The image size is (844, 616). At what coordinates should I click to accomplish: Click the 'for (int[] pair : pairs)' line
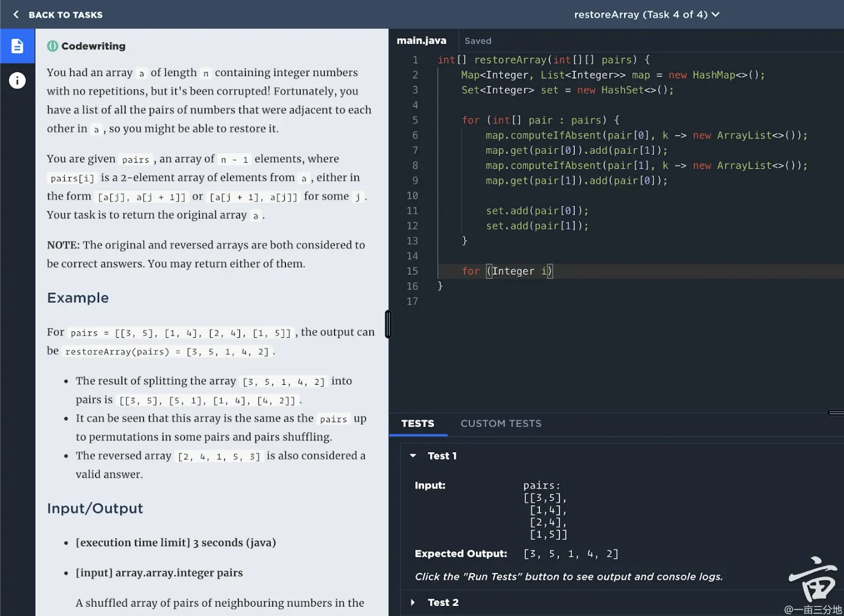pyautogui.click(x=541, y=120)
